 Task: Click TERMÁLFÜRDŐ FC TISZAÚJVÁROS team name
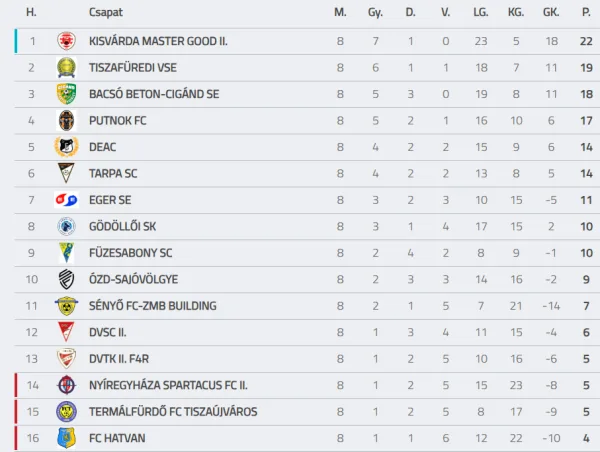[173, 411]
